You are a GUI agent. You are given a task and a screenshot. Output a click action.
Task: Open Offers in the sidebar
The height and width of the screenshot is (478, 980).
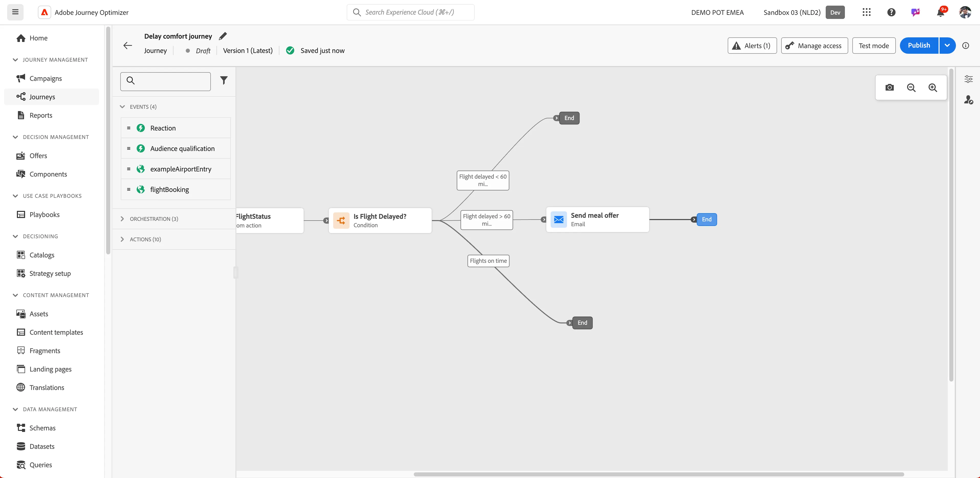tap(38, 156)
